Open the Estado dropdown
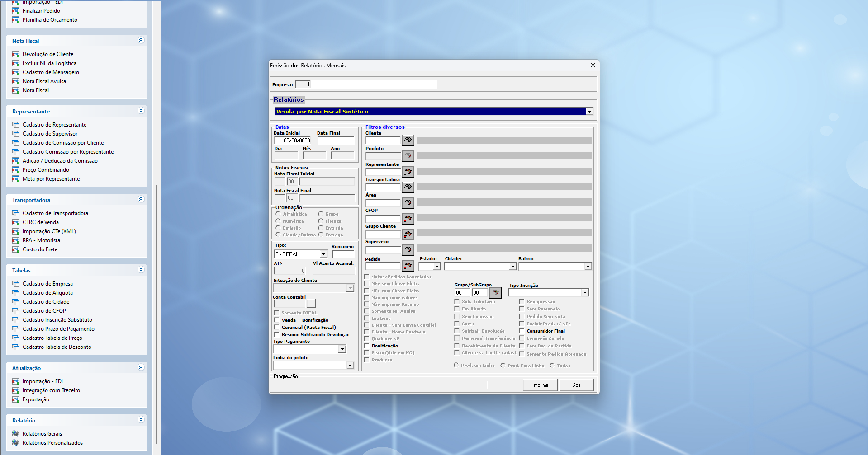Viewport: 868px width, 455px height. (x=436, y=267)
